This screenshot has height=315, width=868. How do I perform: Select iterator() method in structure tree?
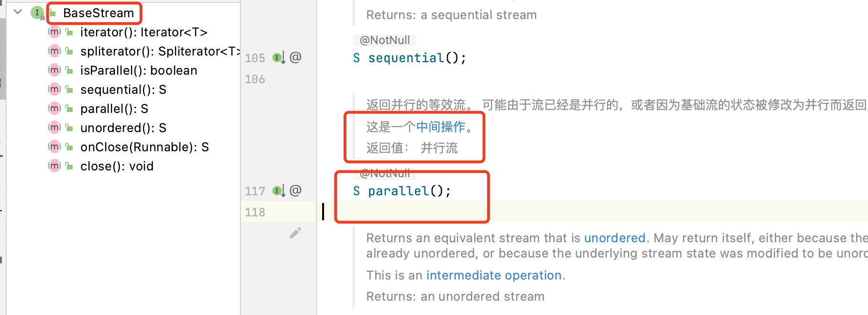(x=143, y=32)
